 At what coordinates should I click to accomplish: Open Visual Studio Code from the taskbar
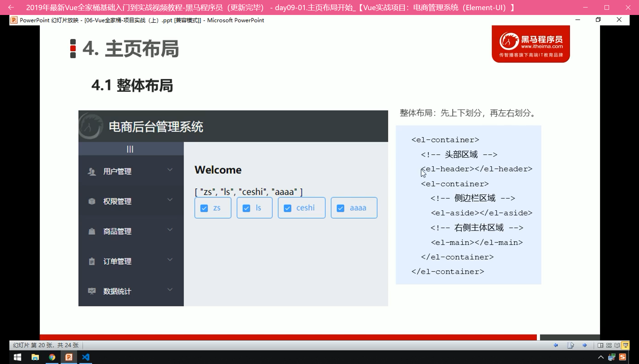point(86,357)
